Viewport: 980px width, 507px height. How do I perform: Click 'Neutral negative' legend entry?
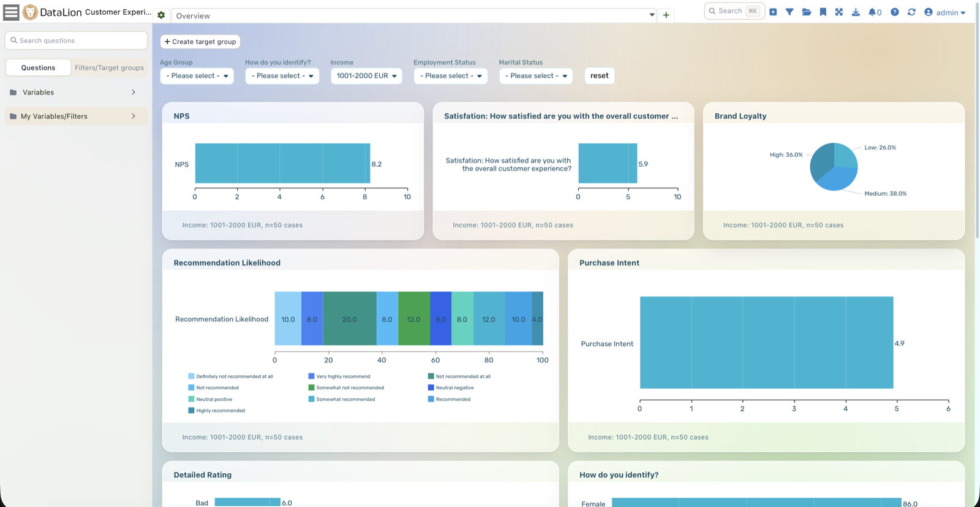coord(451,387)
